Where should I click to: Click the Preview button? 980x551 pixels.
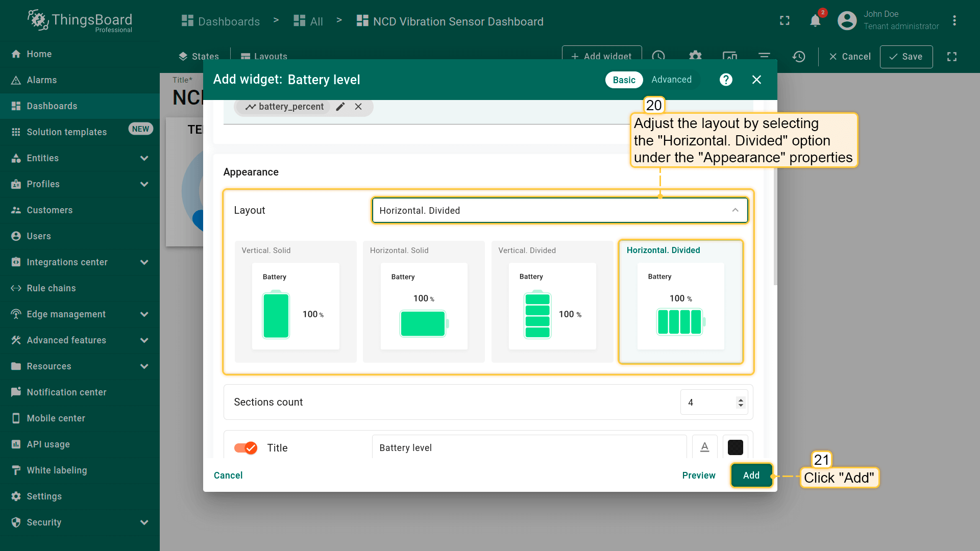tap(698, 475)
